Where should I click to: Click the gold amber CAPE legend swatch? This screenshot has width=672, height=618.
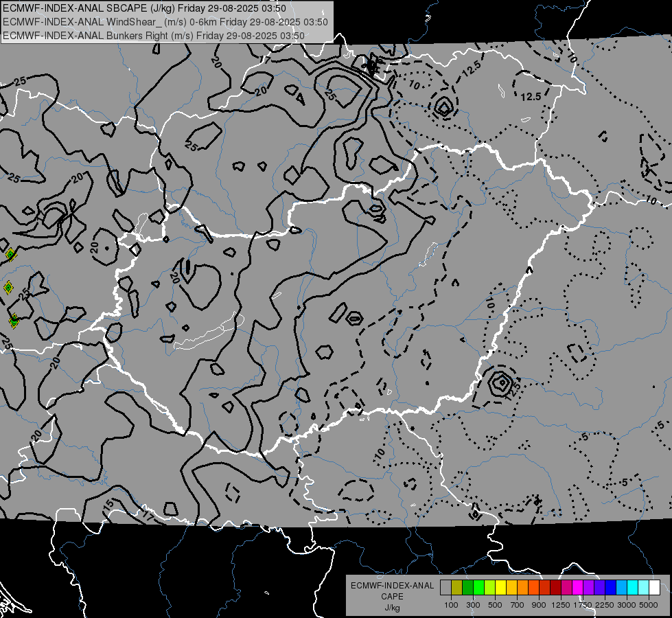(x=511, y=587)
